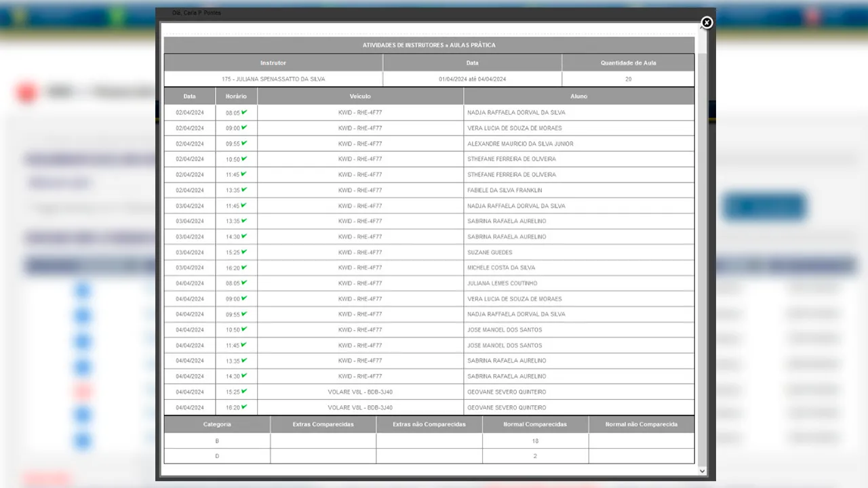
Task: Click scrollbar down arrow in popup
Action: coord(703,471)
